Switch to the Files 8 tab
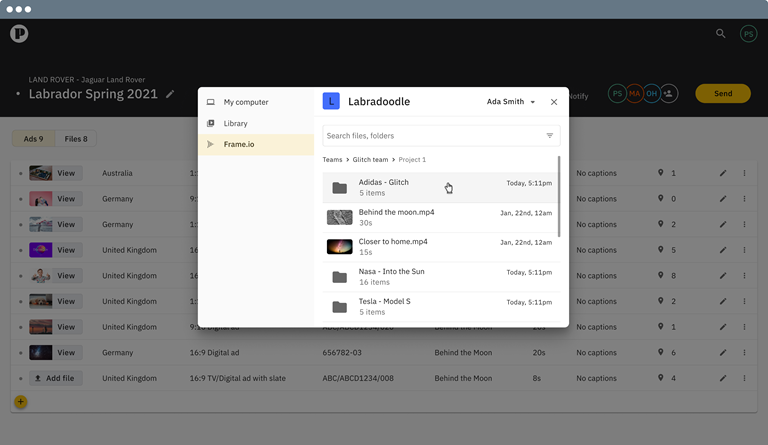The width and height of the screenshot is (768, 445). tap(76, 139)
